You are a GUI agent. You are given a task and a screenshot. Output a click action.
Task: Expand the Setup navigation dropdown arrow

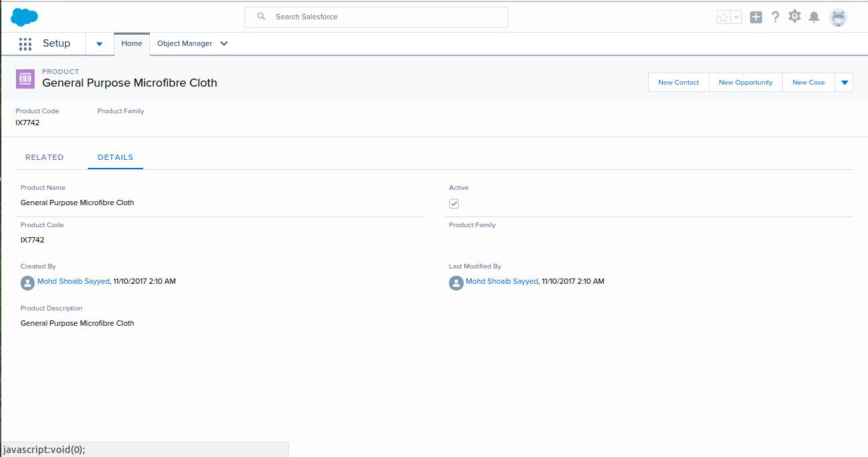99,44
